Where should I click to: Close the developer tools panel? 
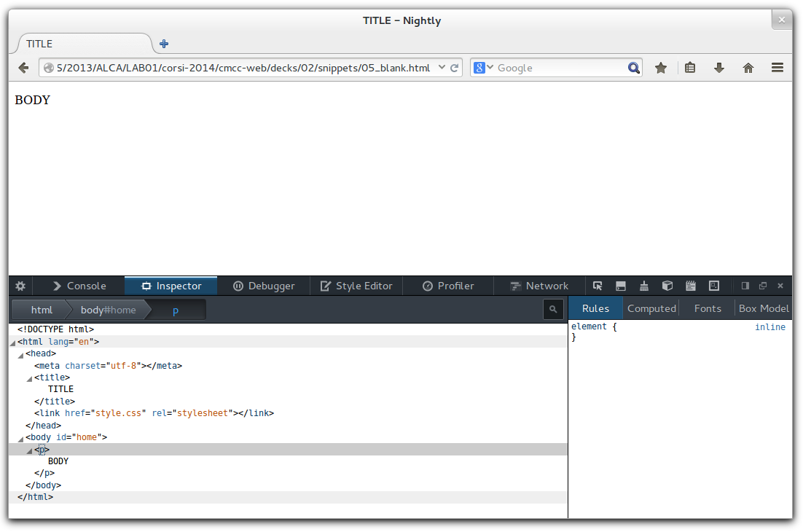pyautogui.click(x=780, y=286)
